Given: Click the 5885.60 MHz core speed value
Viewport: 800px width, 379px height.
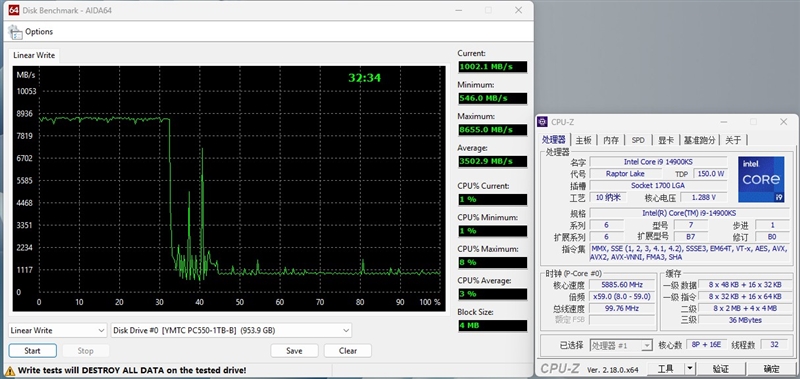Looking at the screenshot, I should (622, 285).
